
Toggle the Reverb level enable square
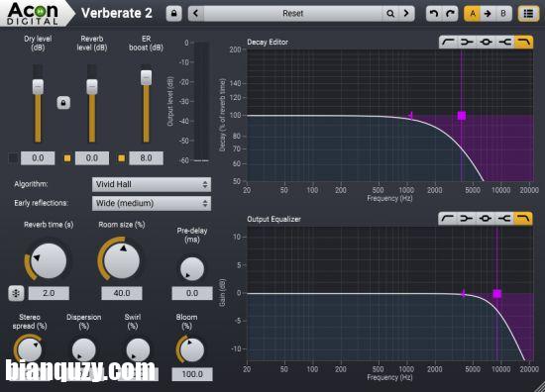pos(67,158)
